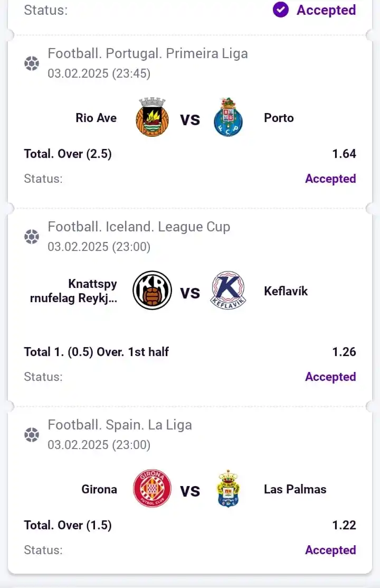Tap the Knattspyrnufelag Reykj... team name
The width and height of the screenshot is (380, 588).
pyautogui.click(x=73, y=291)
